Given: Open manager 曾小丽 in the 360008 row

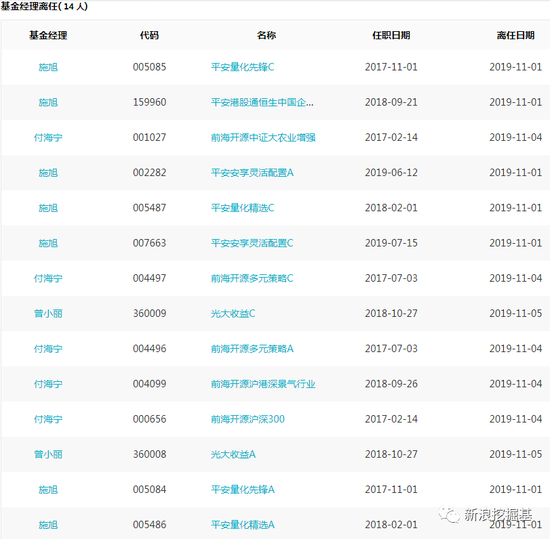Looking at the screenshot, I should tap(48, 454).
